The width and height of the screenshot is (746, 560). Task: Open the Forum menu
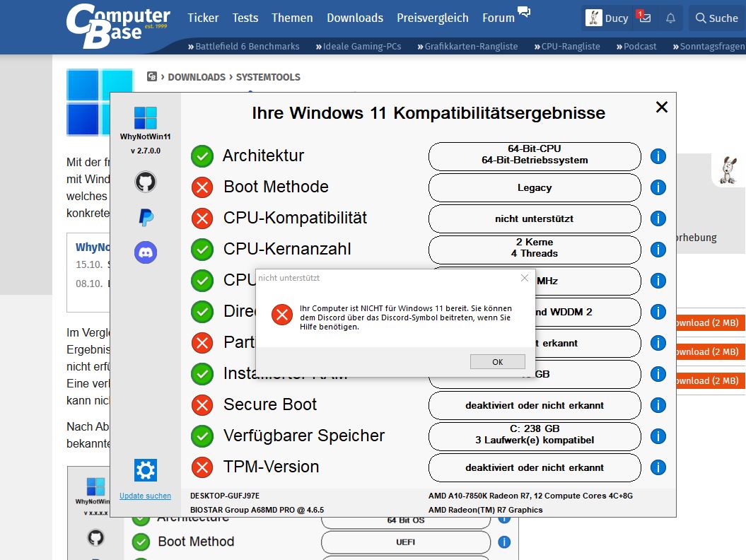[x=498, y=18]
